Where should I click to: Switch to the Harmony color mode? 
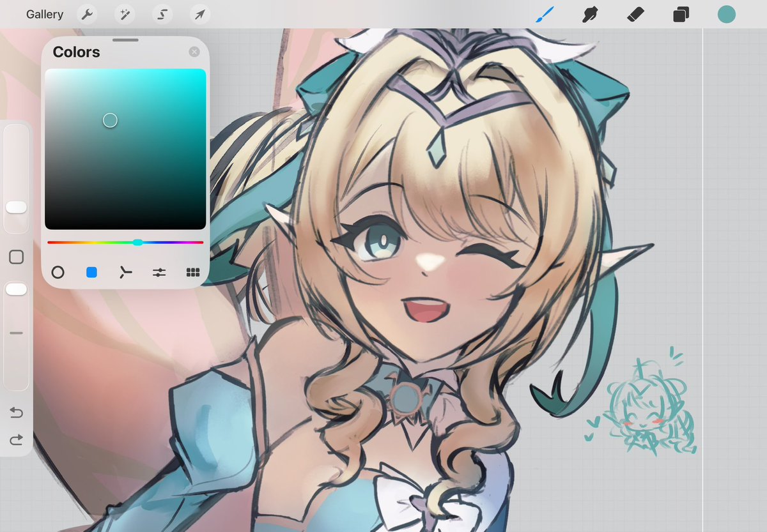point(125,273)
